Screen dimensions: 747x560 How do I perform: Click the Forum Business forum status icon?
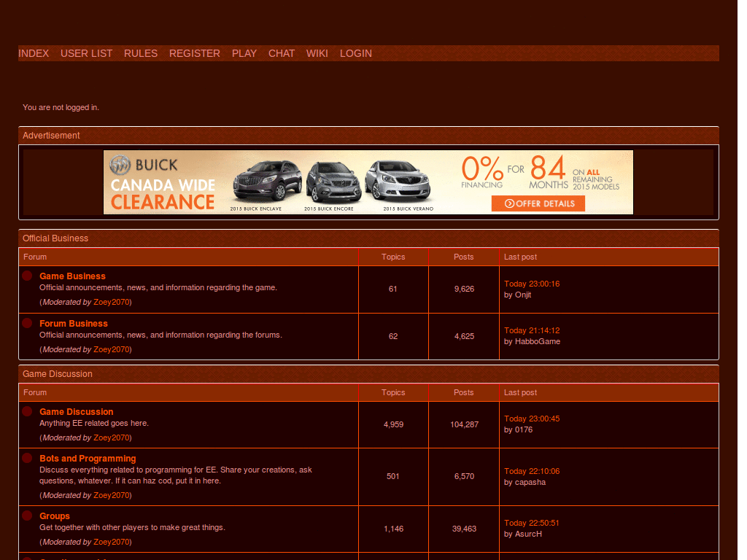pos(27,323)
